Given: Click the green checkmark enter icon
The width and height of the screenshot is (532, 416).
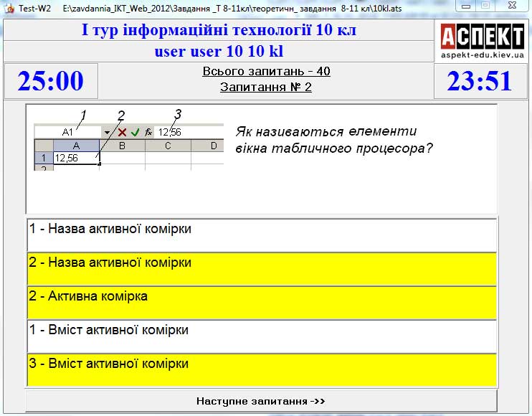Looking at the screenshot, I should 136,133.
